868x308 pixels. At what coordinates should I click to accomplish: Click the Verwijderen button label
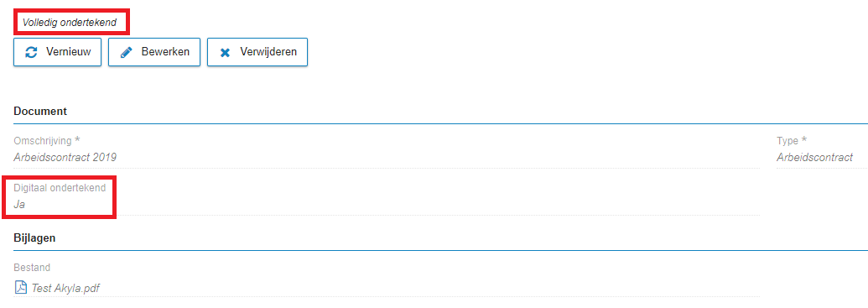[x=268, y=52]
